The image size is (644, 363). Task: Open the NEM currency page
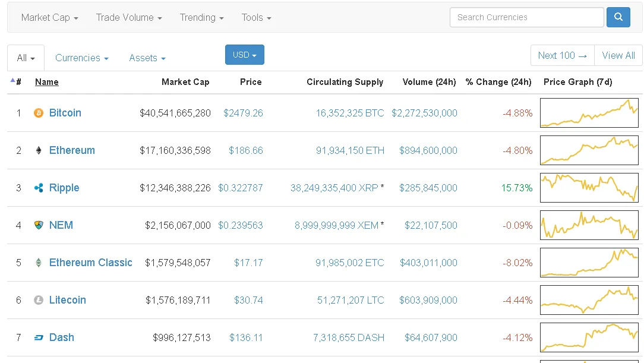[x=61, y=225]
